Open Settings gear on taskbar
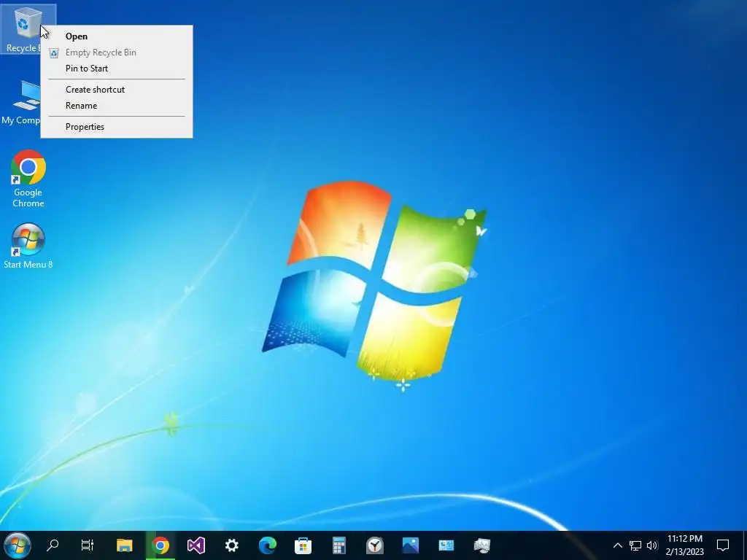 point(231,545)
